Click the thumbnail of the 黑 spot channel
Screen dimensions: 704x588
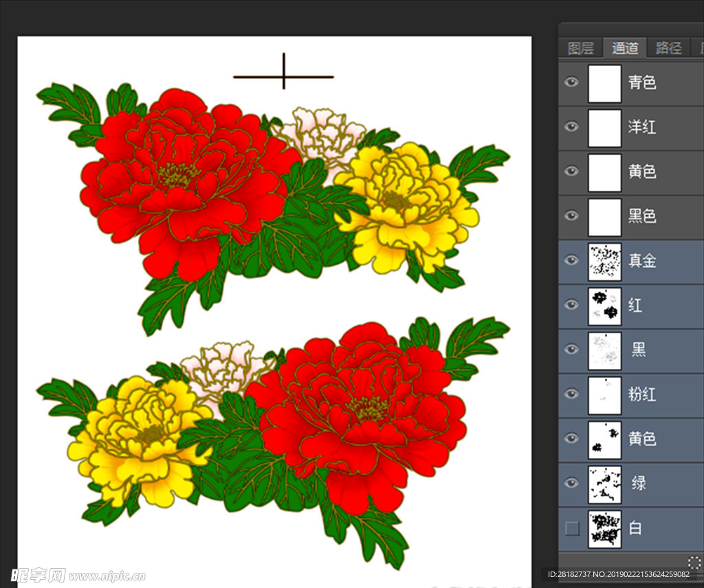605,351
